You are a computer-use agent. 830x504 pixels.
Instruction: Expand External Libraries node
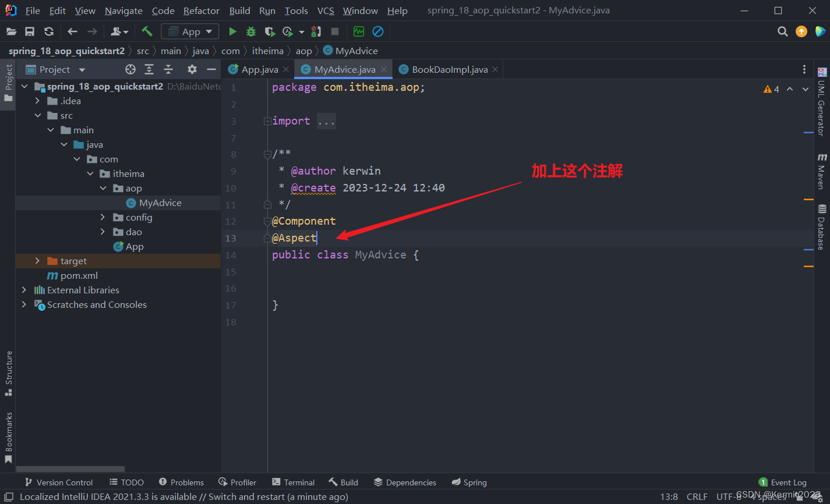point(24,290)
